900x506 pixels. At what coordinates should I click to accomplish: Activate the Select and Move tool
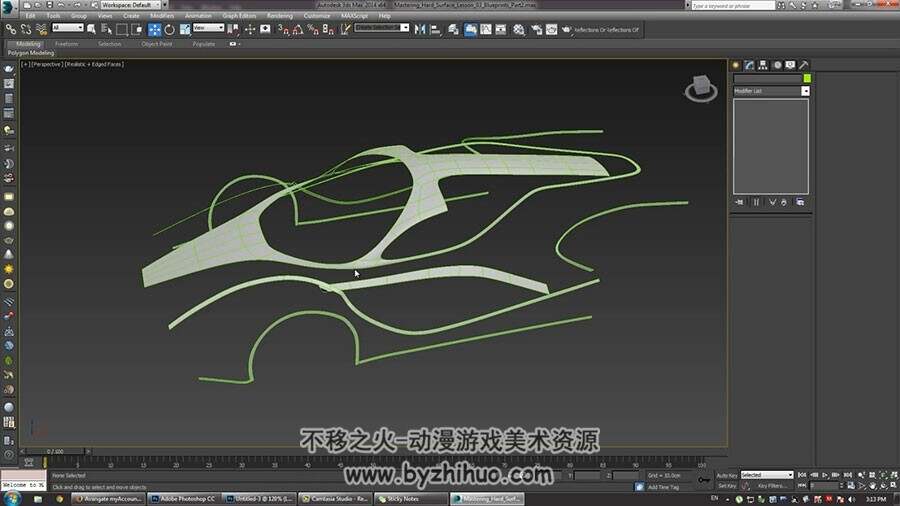click(x=154, y=29)
